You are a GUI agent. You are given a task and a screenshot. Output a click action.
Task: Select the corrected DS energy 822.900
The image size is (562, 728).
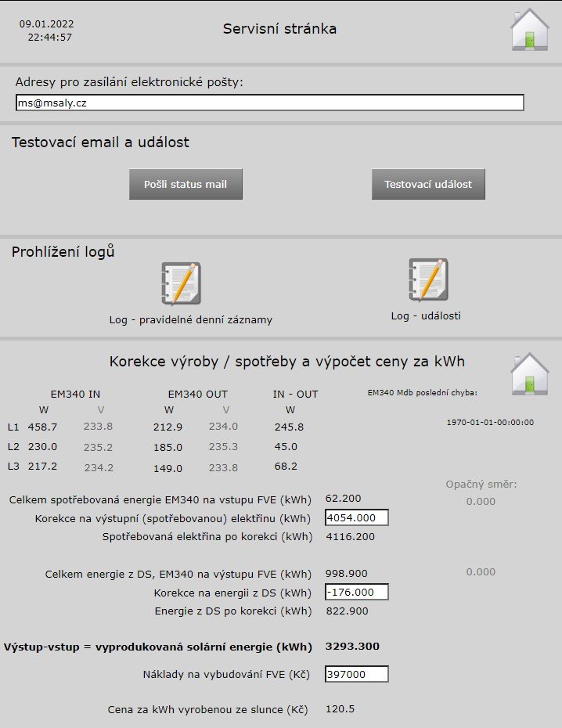click(x=347, y=611)
